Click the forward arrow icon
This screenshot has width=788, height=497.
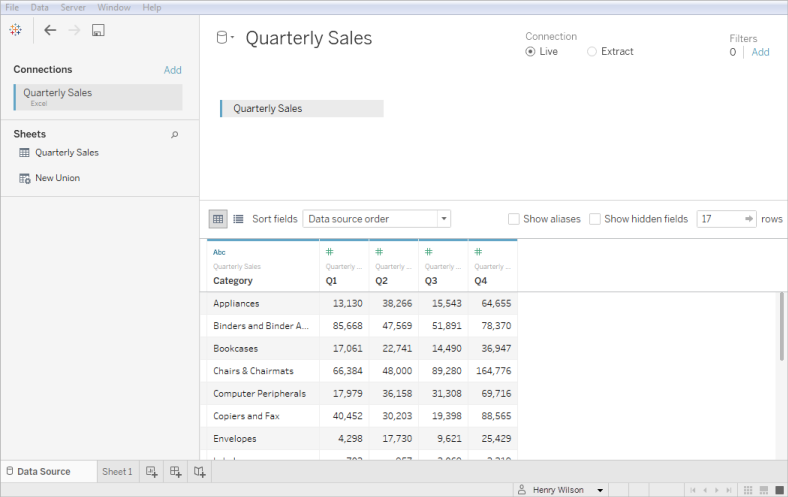pos(74,30)
